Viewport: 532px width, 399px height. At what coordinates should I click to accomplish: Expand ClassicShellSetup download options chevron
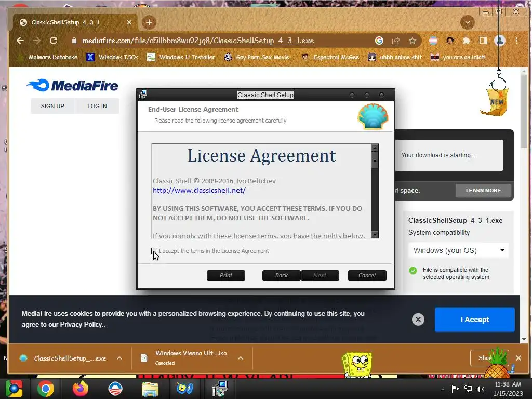pos(119,358)
